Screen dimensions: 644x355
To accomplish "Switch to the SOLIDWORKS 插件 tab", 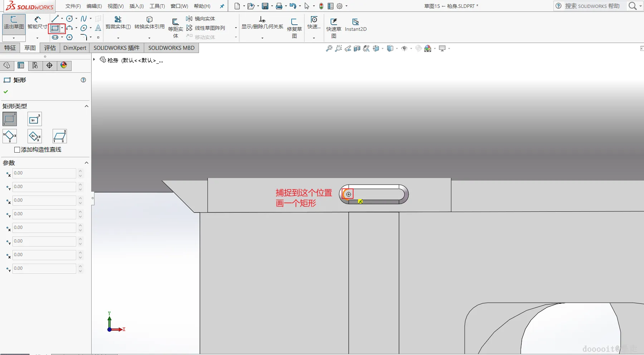I will (x=117, y=48).
